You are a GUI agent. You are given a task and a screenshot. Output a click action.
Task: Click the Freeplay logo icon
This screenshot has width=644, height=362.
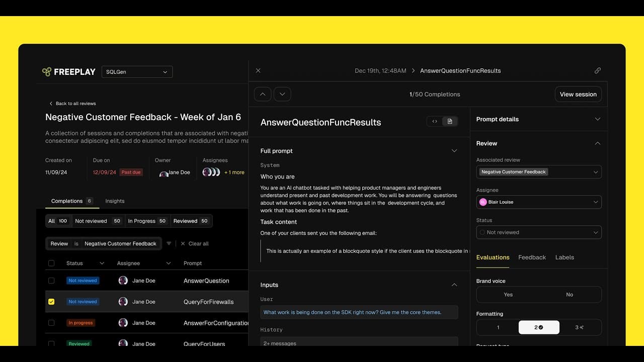[x=47, y=72]
